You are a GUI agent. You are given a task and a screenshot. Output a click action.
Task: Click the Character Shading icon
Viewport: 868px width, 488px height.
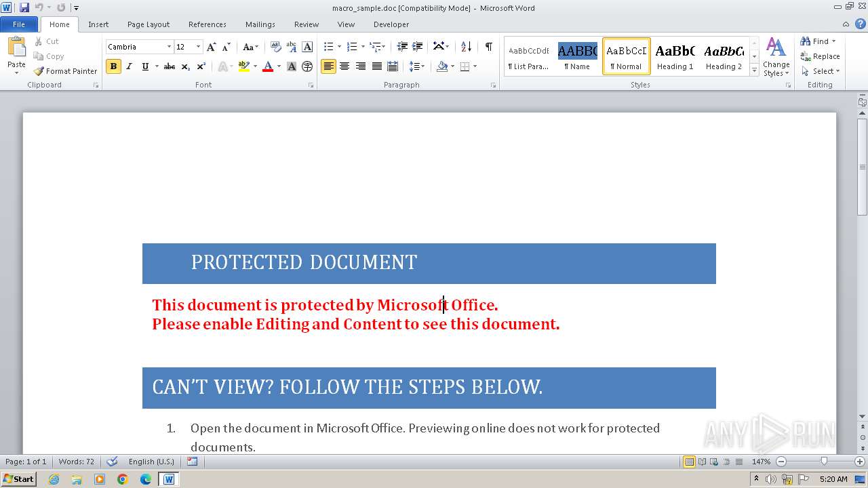click(x=292, y=66)
